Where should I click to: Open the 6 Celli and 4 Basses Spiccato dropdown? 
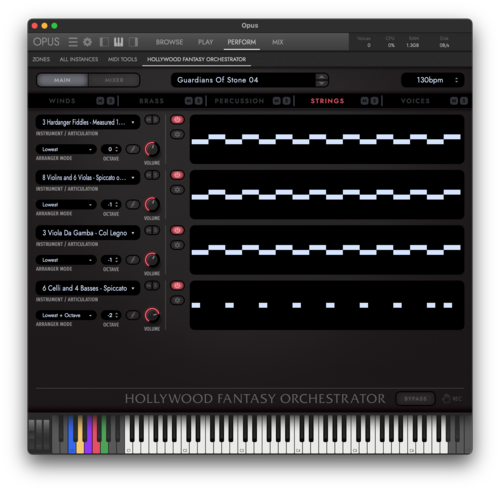click(88, 288)
